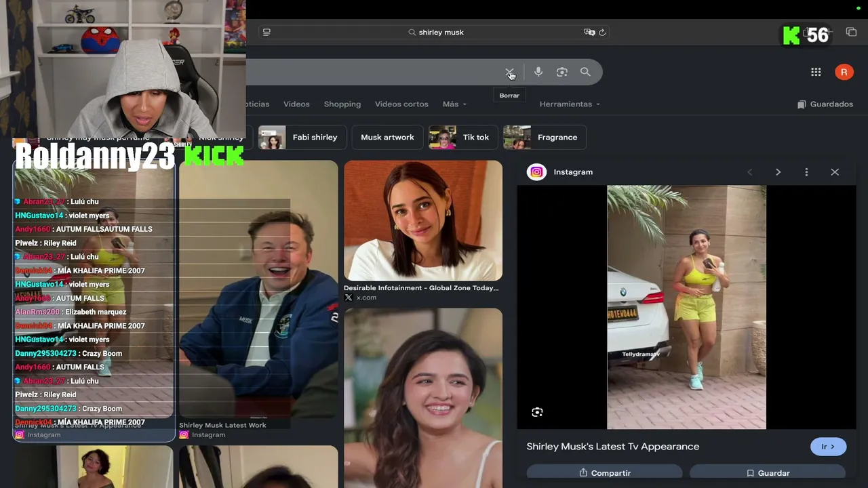Select the Musk artwork suggestion chip
This screenshot has width=868, height=488.
(x=387, y=138)
